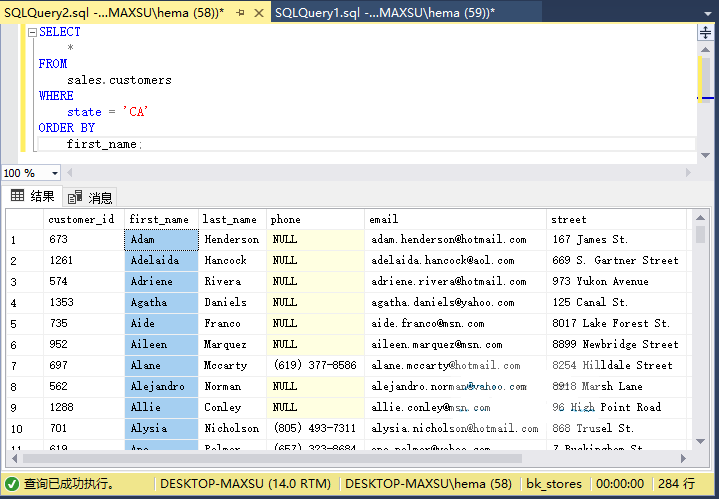Click the editor horizontal scroll right arrow
This screenshot has height=499, width=719.
click(x=688, y=173)
